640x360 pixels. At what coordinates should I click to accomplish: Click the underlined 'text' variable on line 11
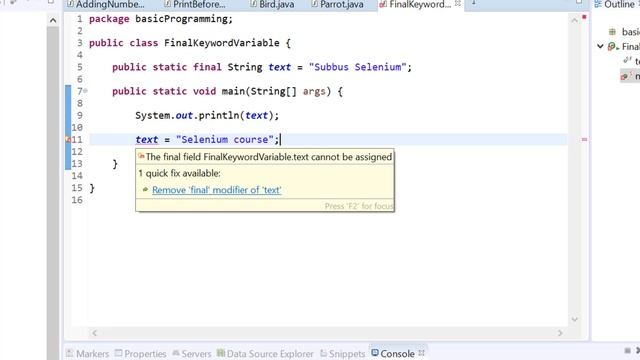pos(147,140)
